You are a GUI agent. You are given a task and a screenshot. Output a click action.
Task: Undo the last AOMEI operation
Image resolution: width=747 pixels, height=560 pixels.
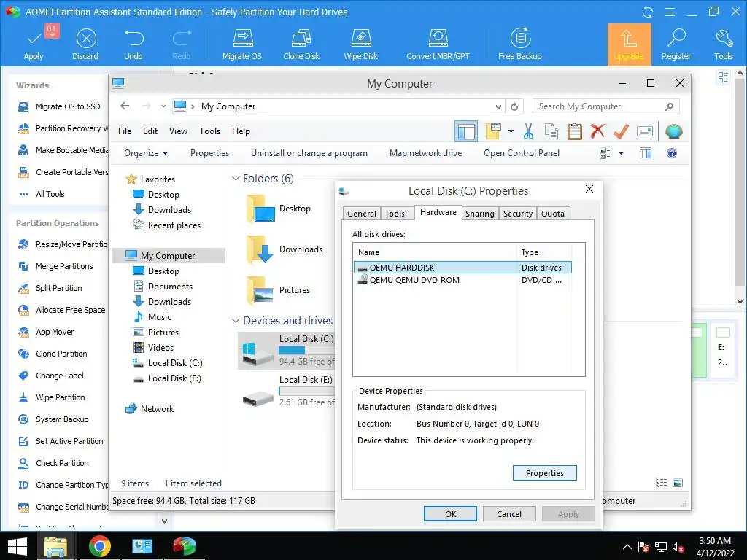(133, 44)
